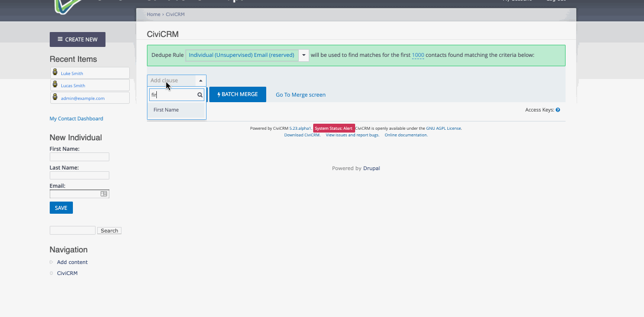Click the Download CiviCRM link
Image resolution: width=644 pixels, height=317 pixels.
click(x=302, y=135)
